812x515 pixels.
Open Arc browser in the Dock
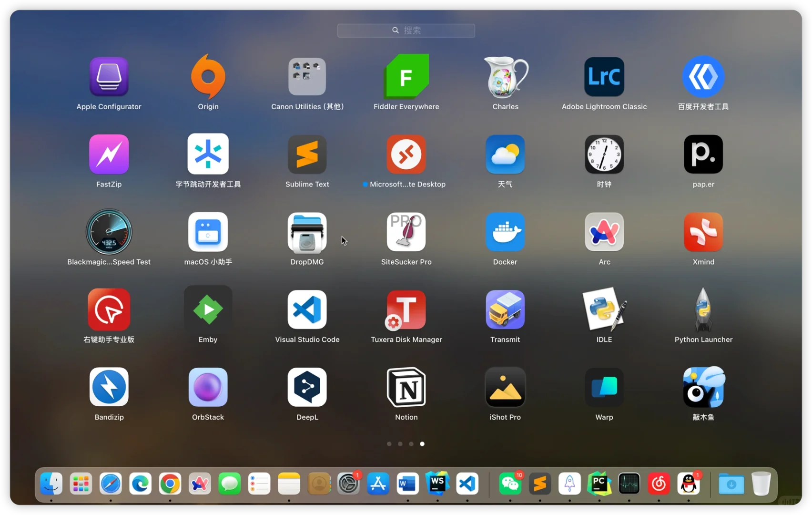pos(200,484)
